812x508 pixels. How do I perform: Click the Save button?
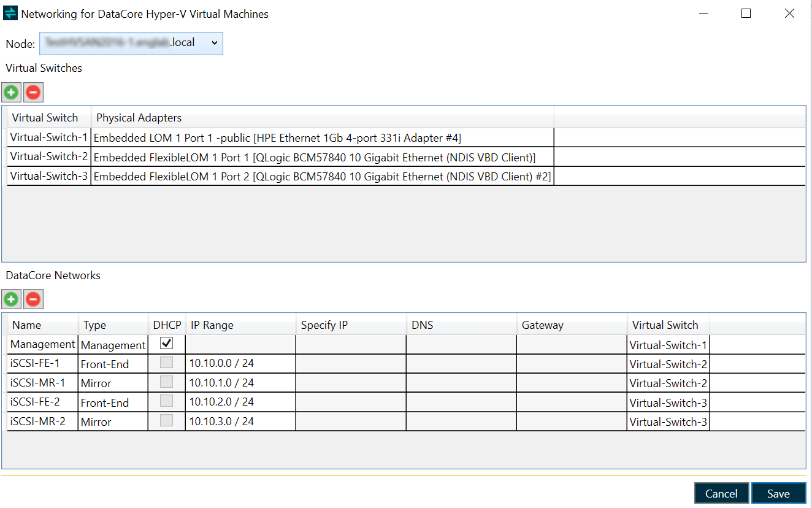(778, 493)
